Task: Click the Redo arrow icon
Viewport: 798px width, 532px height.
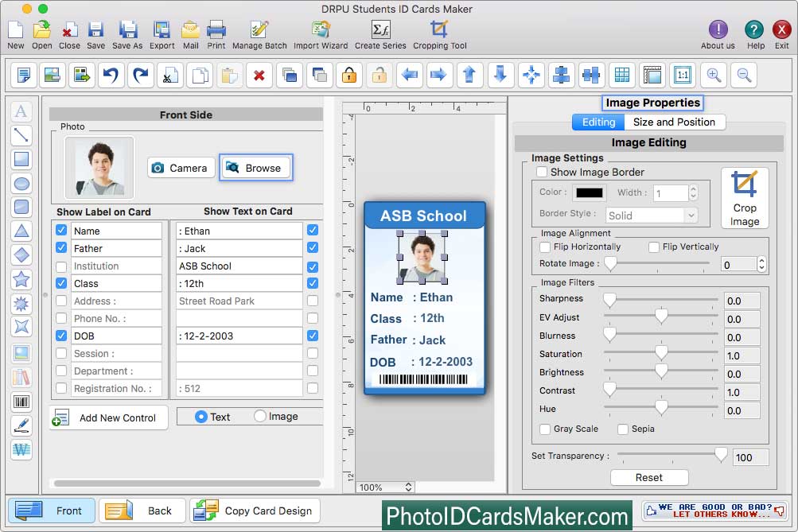Action: coord(141,76)
